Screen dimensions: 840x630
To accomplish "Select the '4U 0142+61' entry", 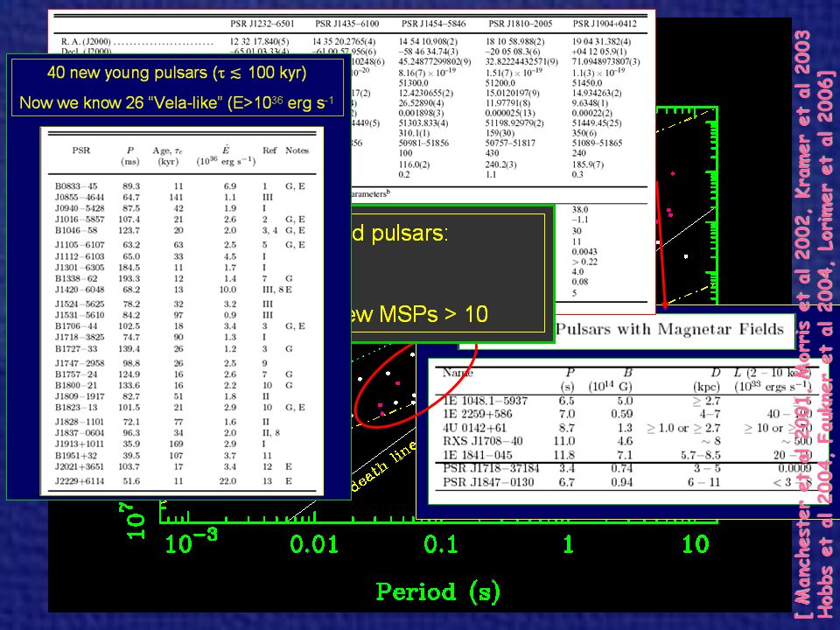I will (x=474, y=428).
